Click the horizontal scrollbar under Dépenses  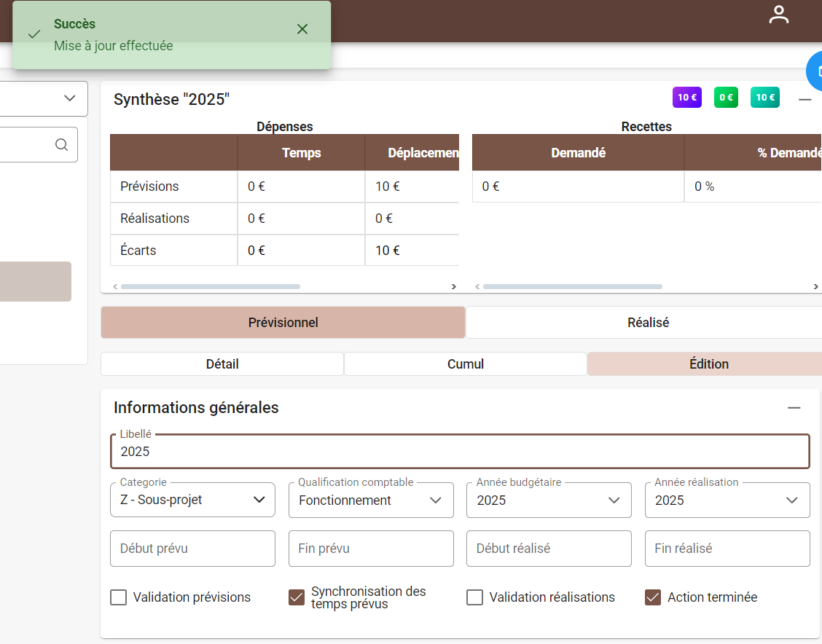211,286
